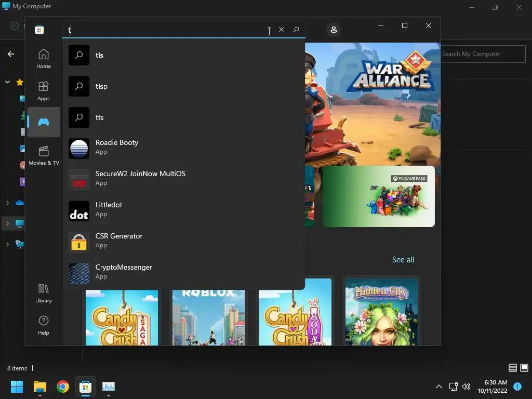Click the Microsoft Store logo icon
The width and height of the screenshot is (532, 399).
[39, 30]
